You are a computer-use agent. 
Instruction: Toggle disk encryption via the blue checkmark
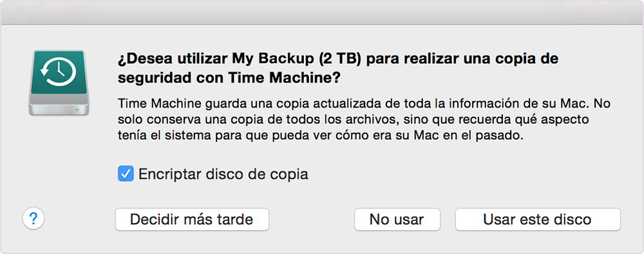tap(126, 174)
